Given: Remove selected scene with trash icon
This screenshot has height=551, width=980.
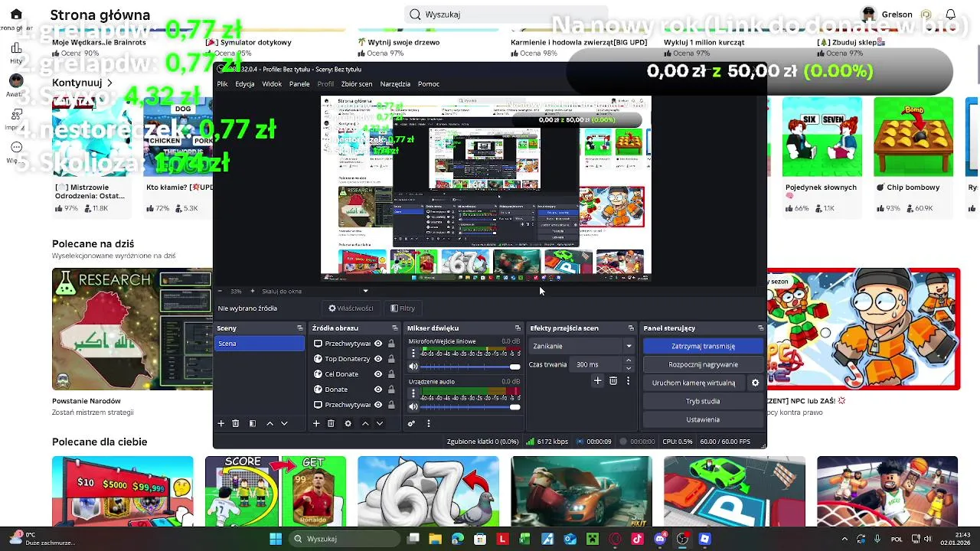Looking at the screenshot, I should [x=236, y=423].
